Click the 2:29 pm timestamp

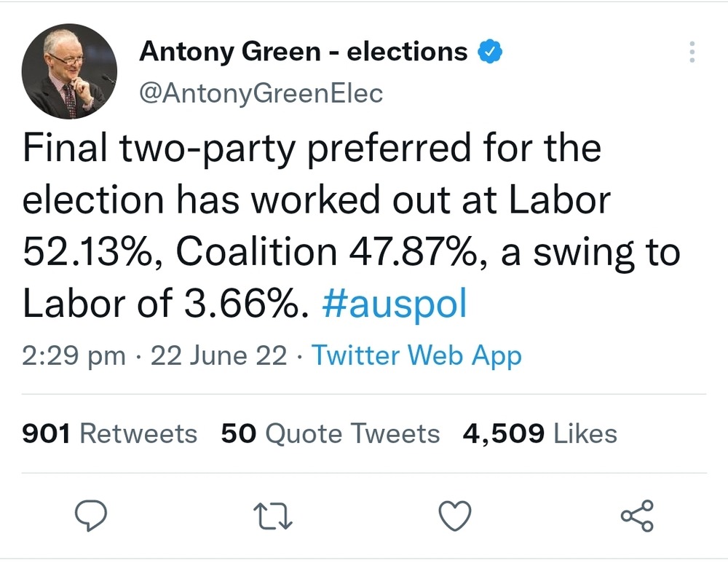tap(74, 356)
